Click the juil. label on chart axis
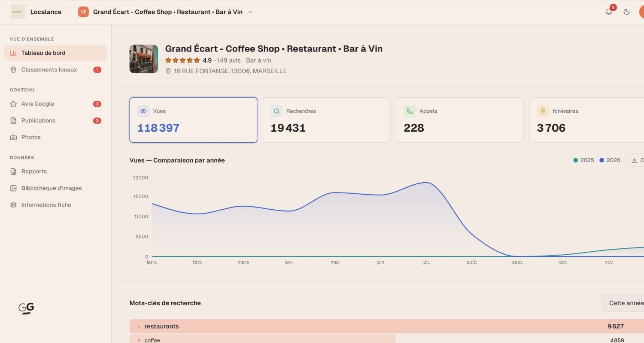 [426, 262]
